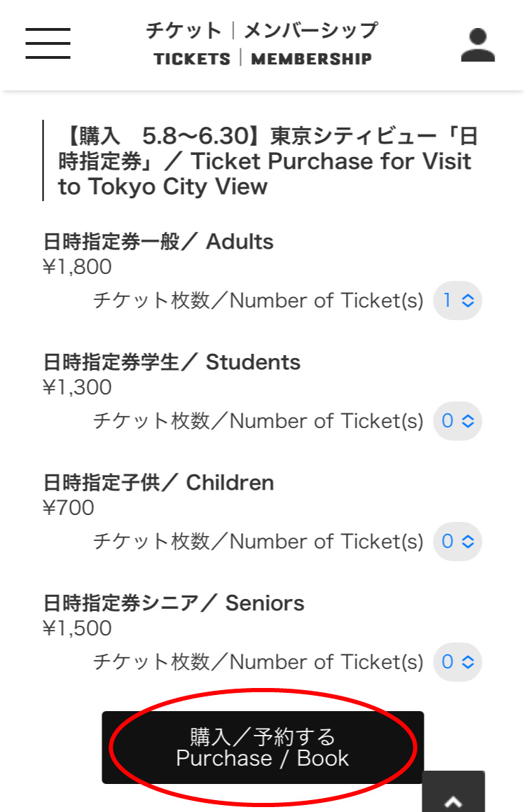Image resolution: width=526 pixels, height=812 pixels.
Task: Open the Seniors ticket quantity dropdown
Action: [x=457, y=662]
